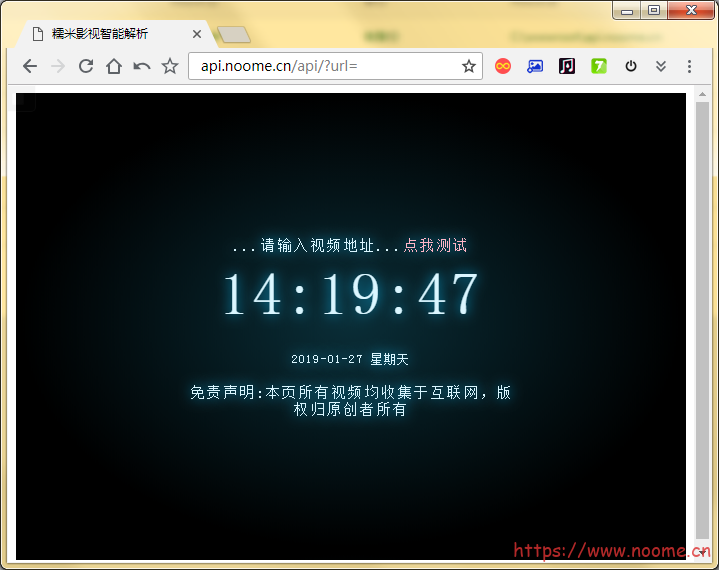Go to the home page icon

click(114, 66)
